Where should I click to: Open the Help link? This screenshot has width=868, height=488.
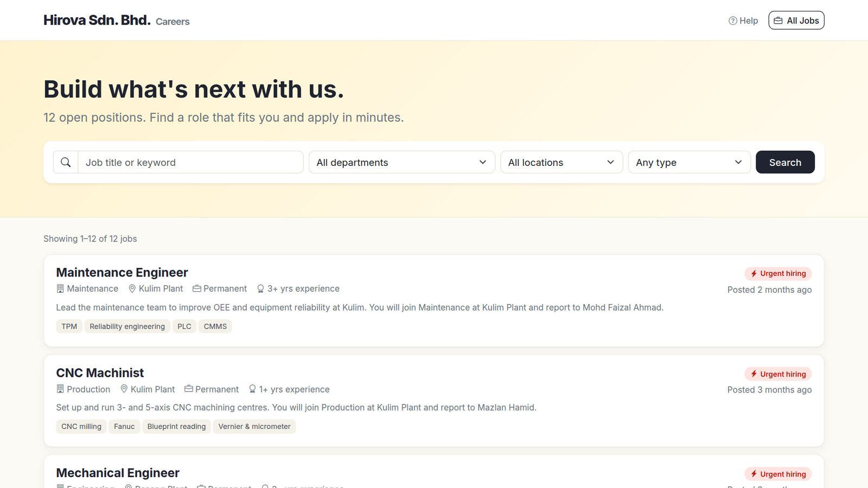coord(743,21)
